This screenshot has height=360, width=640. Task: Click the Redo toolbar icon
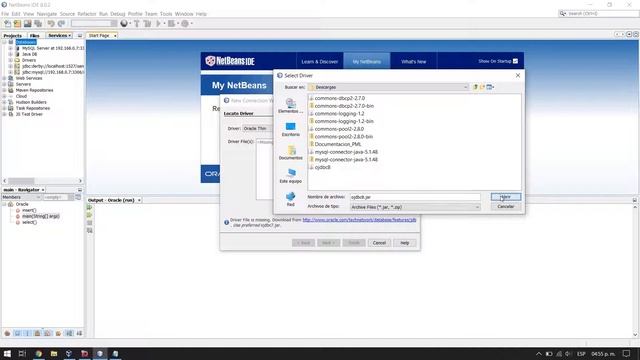[61, 24]
